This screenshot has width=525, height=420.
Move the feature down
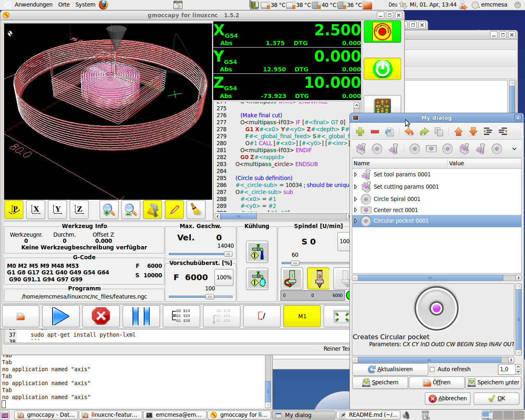pos(473,132)
